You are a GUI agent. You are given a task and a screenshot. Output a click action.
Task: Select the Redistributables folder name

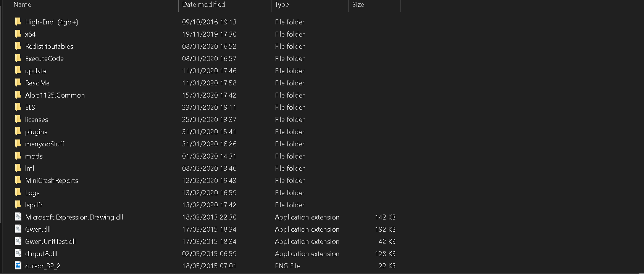pos(49,46)
